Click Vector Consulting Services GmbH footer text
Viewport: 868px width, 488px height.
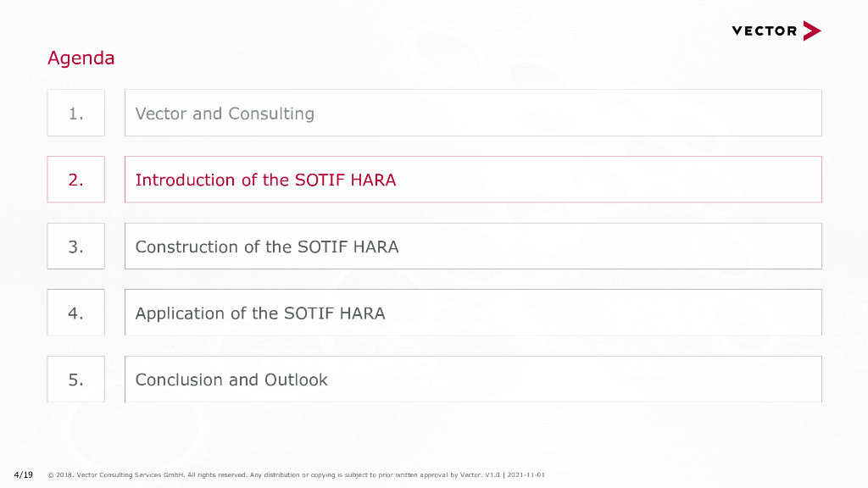[x=131, y=475]
